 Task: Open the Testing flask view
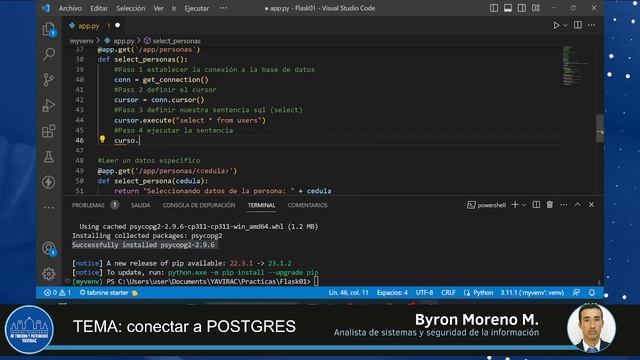click(x=49, y=157)
